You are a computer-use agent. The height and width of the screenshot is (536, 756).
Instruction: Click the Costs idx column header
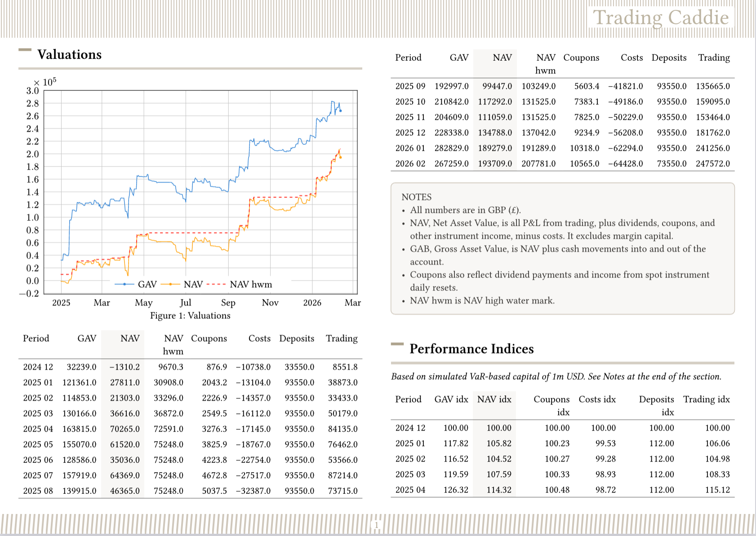click(597, 399)
